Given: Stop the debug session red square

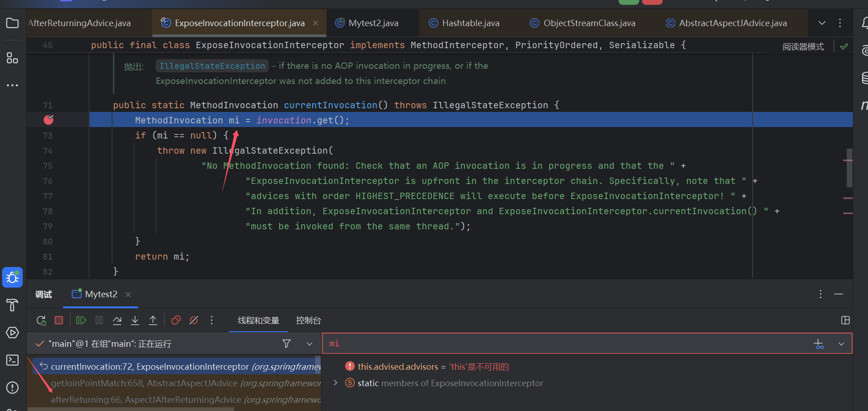Looking at the screenshot, I should [59, 320].
